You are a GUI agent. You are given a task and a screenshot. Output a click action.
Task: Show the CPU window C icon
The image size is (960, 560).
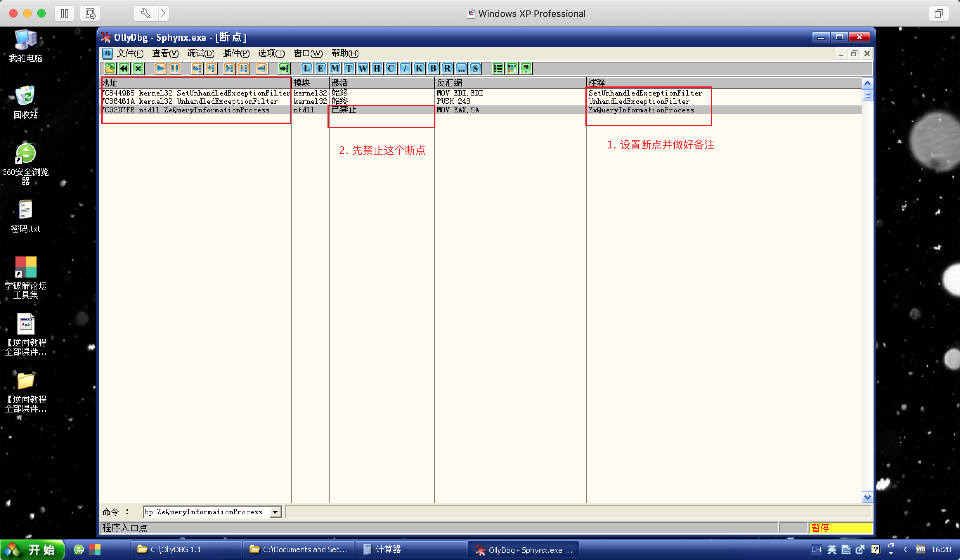[390, 69]
